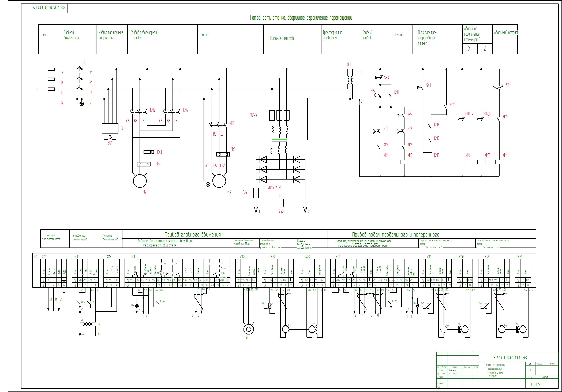Click the VD45-VD51 rectifier label
This screenshot has width=562, height=392.
(x=274, y=188)
